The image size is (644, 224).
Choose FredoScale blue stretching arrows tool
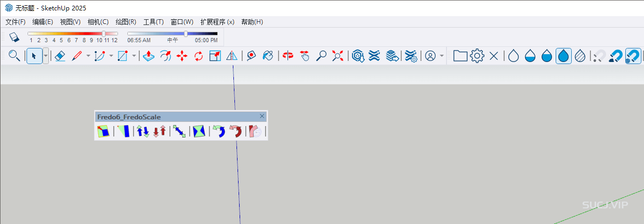(143, 131)
